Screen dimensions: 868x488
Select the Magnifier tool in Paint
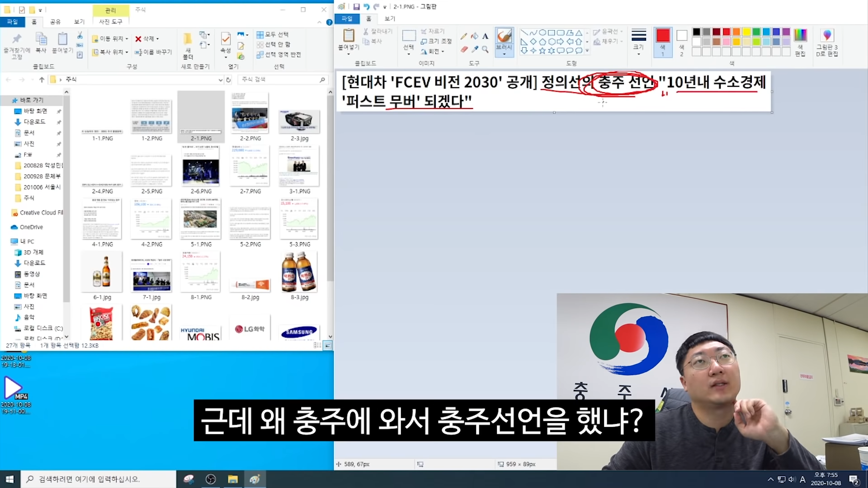tap(485, 49)
